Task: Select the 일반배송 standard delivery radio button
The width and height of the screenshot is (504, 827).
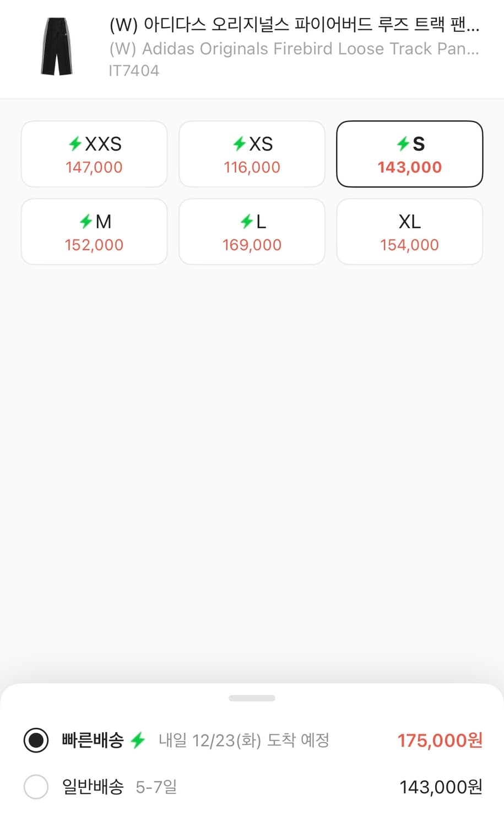Action: point(36,787)
